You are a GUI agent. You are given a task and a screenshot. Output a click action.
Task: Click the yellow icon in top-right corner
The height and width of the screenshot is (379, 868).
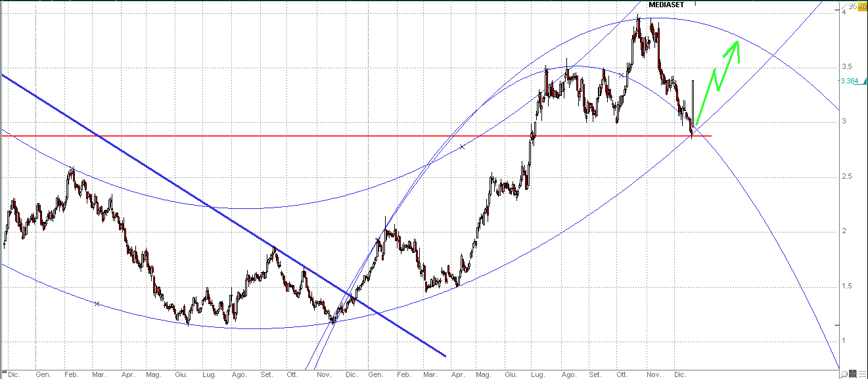coord(863,5)
